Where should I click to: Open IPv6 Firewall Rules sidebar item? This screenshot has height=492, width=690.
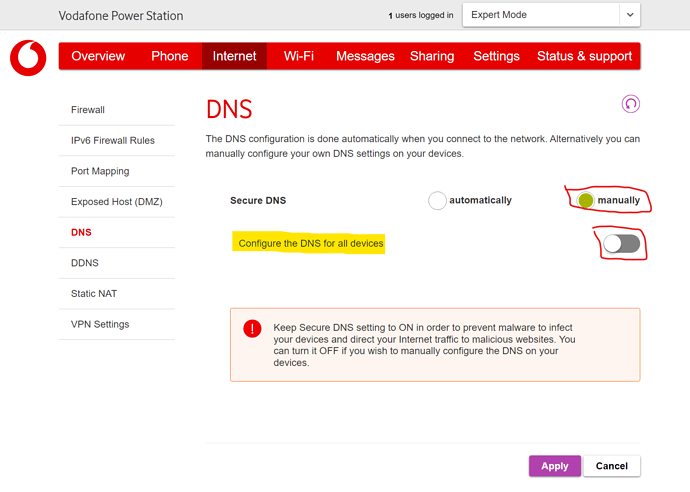pyautogui.click(x=117, y=141)
